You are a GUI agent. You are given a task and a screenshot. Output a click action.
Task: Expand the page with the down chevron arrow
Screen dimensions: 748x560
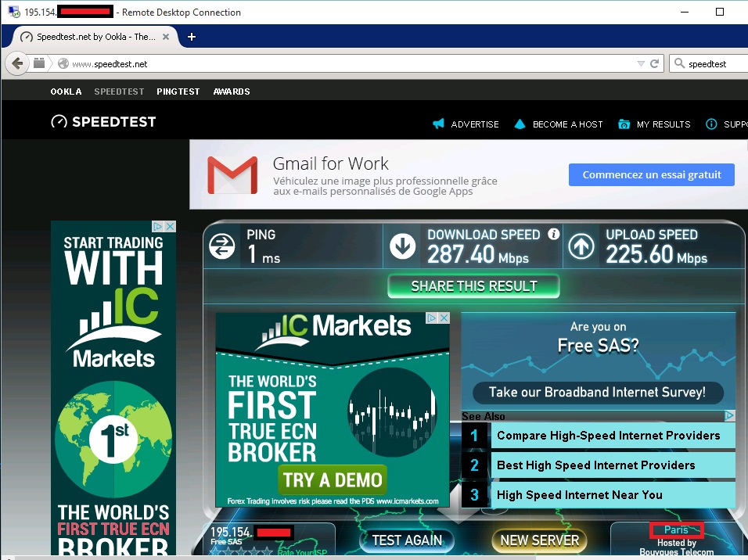(457, 515)
